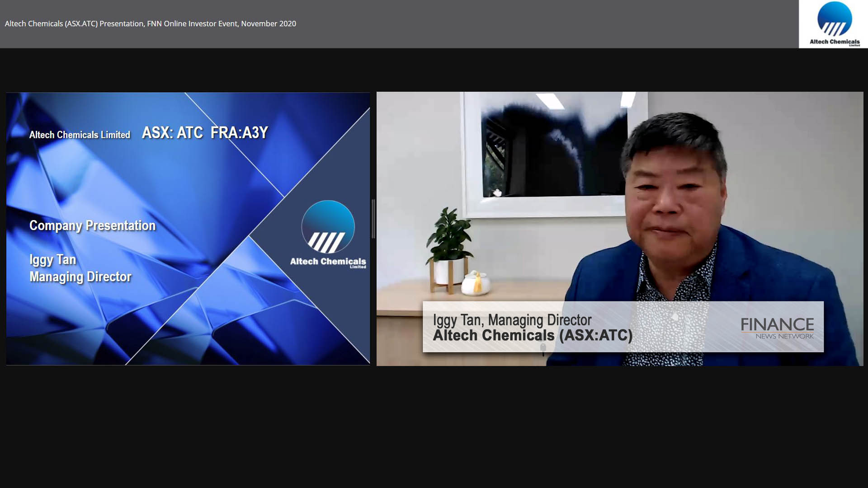Viewport: 868px width, 488px height.
Task: Click 'Iggy Tan, Managing Director' caption line
Action: pyautogui.click(x=512, y=320)
